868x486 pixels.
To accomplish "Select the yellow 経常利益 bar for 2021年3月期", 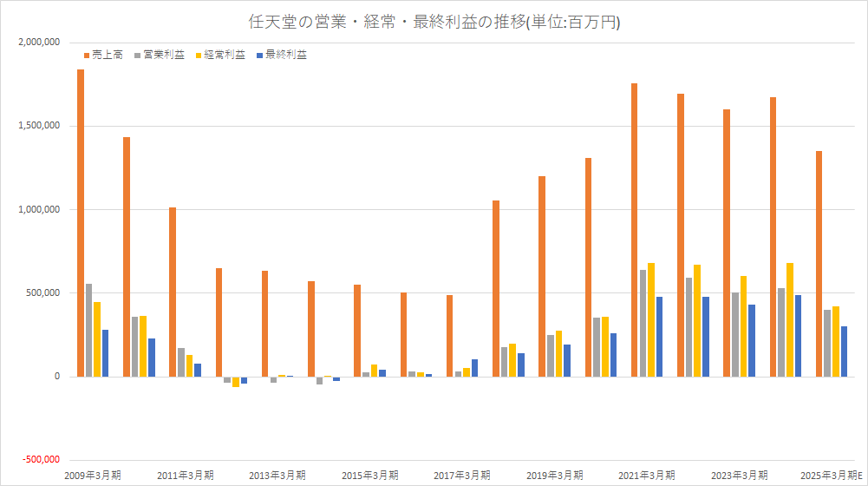I will click(651, 319).
